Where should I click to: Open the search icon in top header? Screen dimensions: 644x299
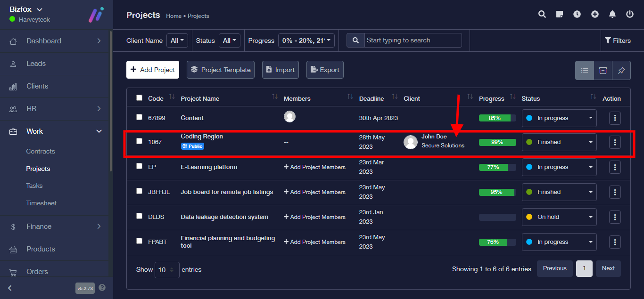click(x=542, y=15)
